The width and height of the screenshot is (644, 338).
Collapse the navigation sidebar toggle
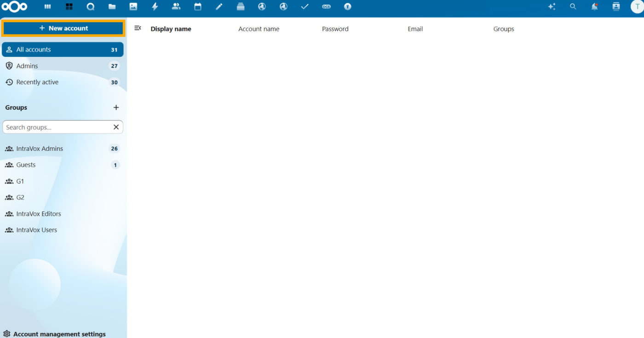point(138,29)
